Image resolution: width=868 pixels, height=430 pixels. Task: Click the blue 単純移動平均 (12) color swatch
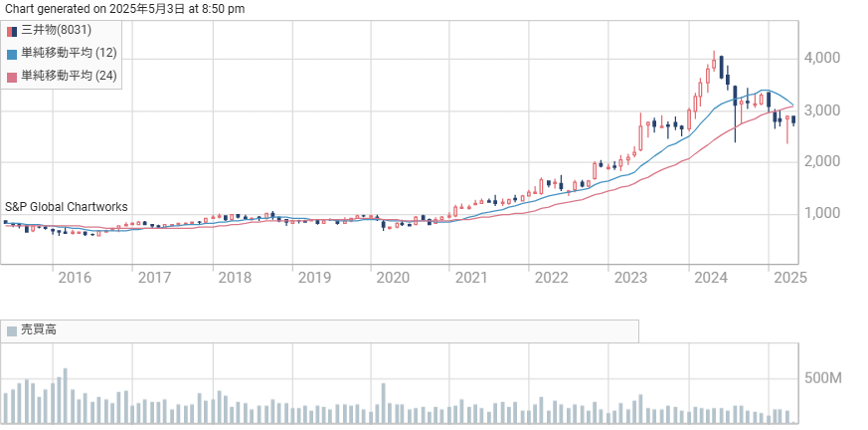[x=12, y=55]
